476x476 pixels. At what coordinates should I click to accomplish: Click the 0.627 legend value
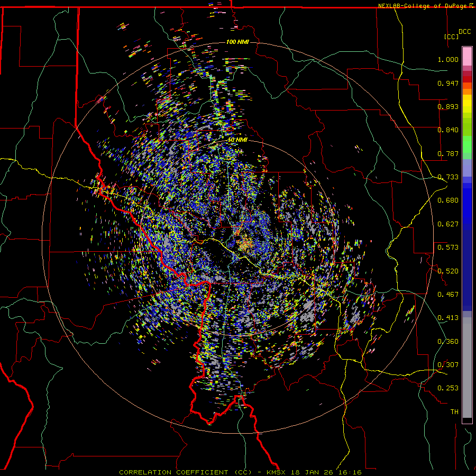tap(448, 224)
